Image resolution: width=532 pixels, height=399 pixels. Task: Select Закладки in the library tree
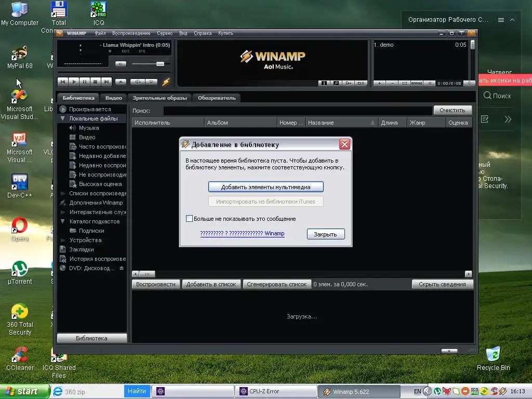tap(82, 249)
